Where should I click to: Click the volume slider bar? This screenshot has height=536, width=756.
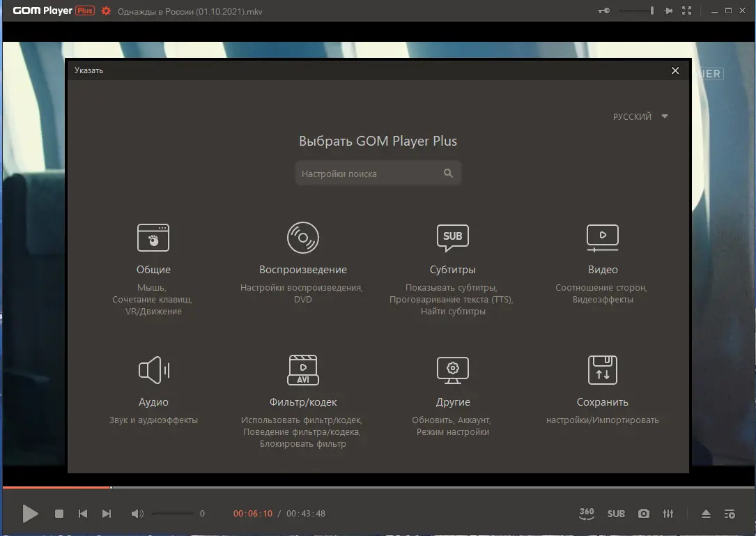[173, 514]
